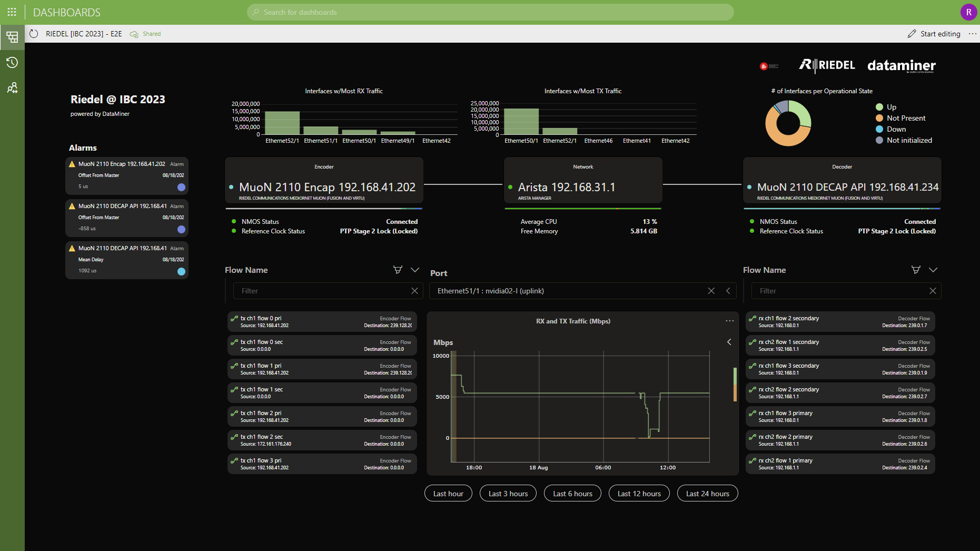Select tx ch1 flow 1 sec flow

click(322, 392)
